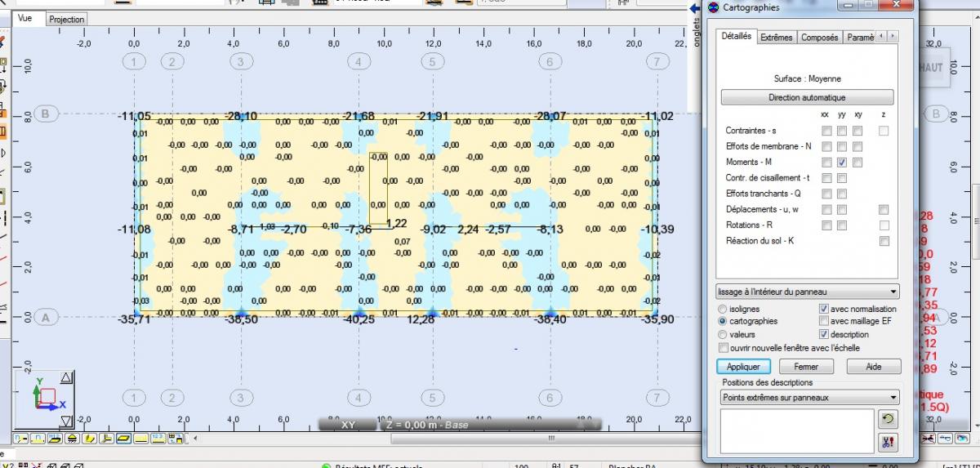The width and height of the screenshot is (980, 468).
Task: Click the Z = 0,00 m - Base button
Action: tap(491, 426)
